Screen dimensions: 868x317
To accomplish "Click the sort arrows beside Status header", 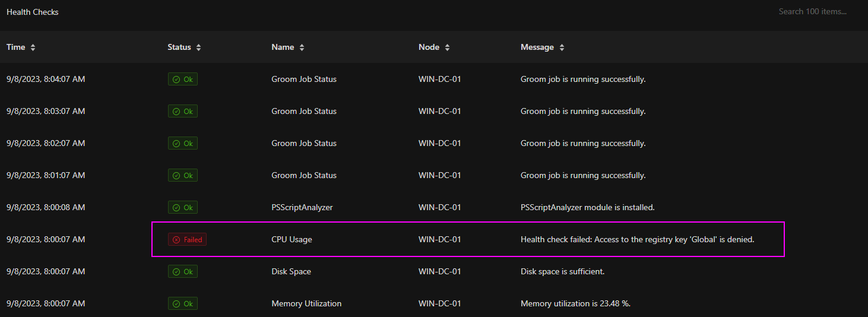I will click(198, 47).
